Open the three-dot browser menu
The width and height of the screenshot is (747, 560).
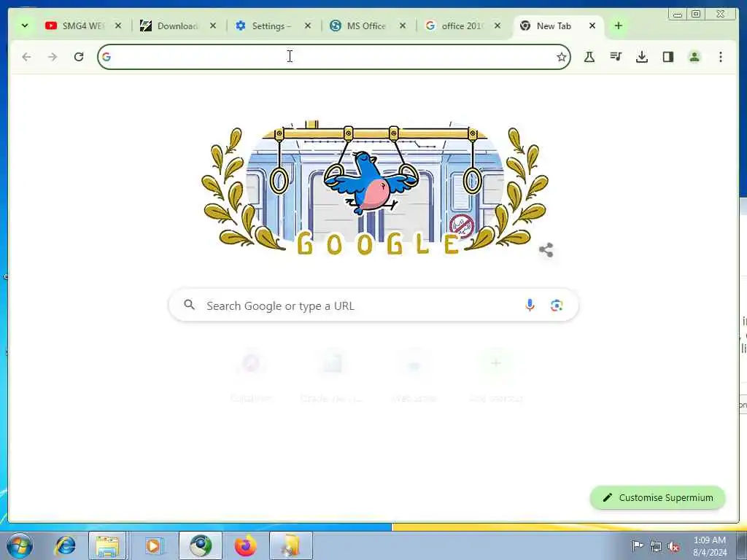click(x=720, y=57)
